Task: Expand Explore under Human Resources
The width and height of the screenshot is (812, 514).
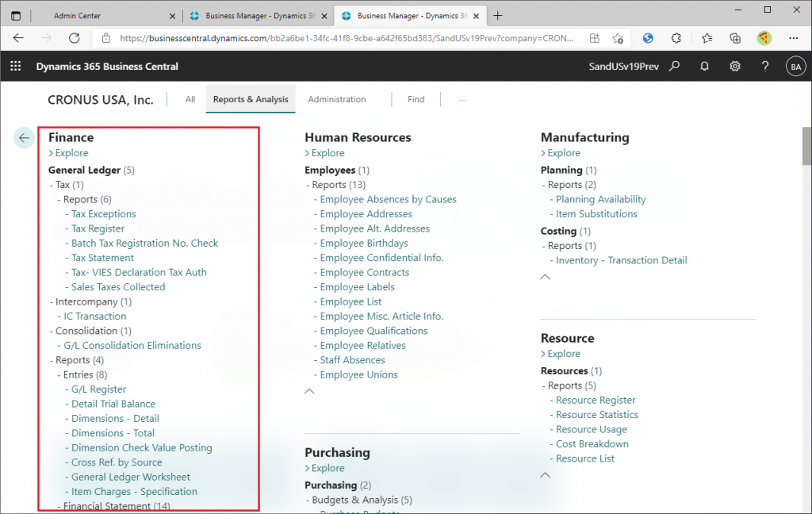Action: [324, 153]
